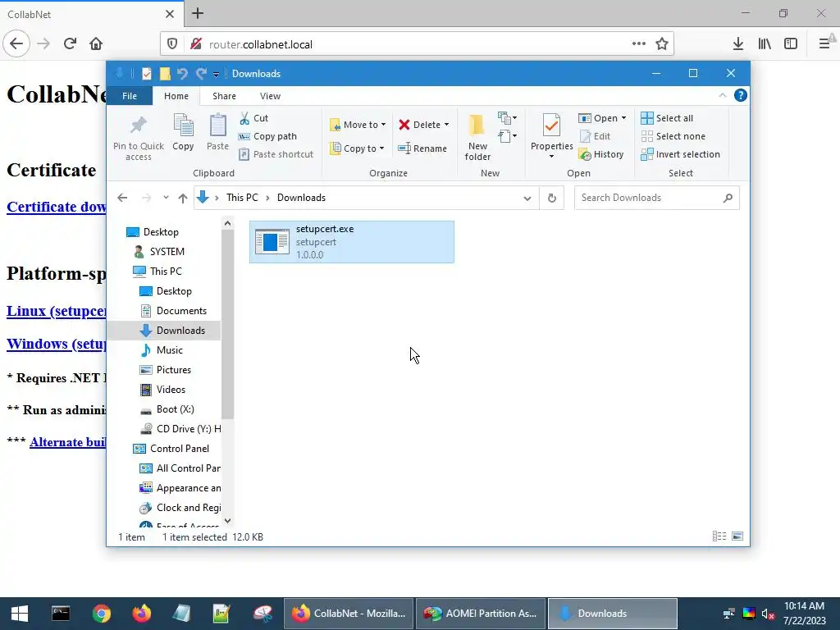Click Select none
This screenshot has width=840, height=630.
[x=673, y=136]
